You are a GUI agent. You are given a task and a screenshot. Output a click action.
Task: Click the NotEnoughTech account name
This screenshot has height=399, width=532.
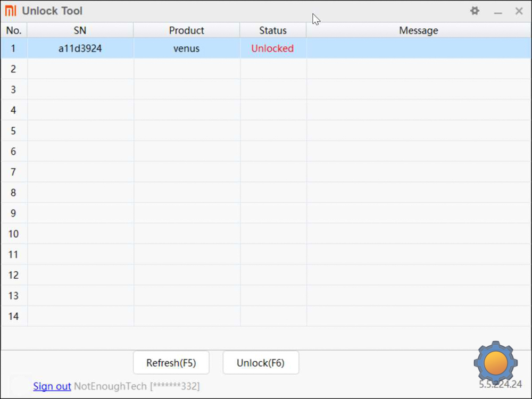(x=110, y=386)
